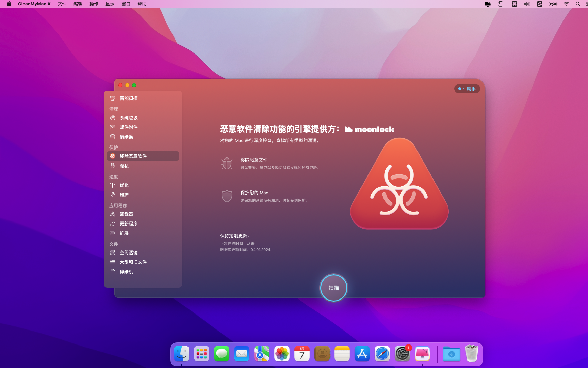The height and width of the screenshot is (368, 588).
Task: Open Maintenance (维护) module
Action: 124,195
